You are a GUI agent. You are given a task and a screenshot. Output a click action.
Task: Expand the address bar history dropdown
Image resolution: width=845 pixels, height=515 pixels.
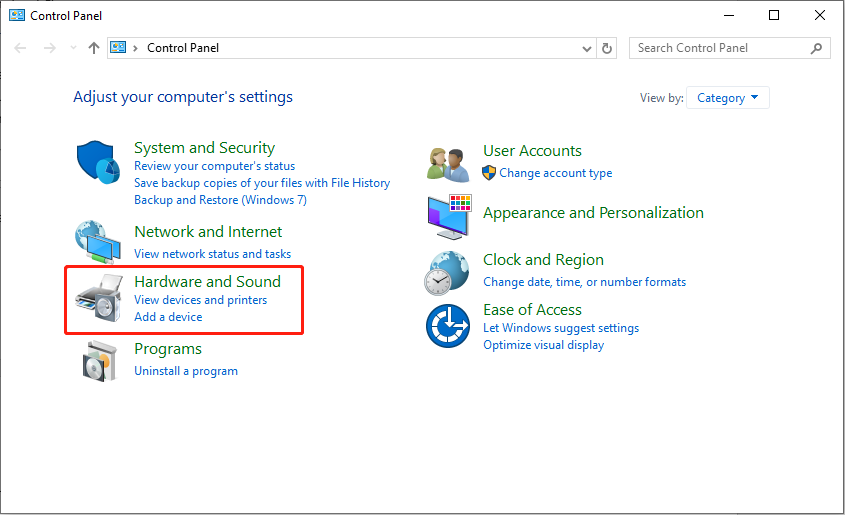587,48
